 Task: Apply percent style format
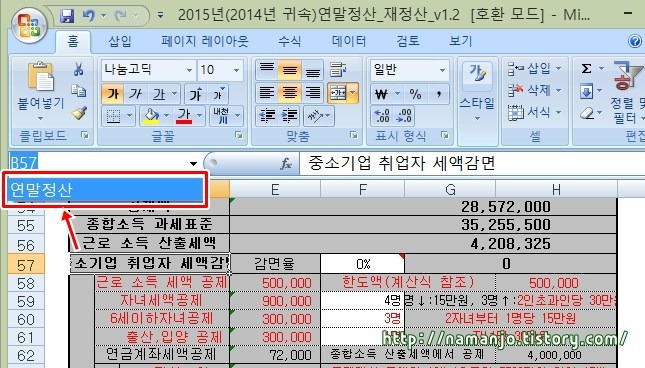(415, 95)
